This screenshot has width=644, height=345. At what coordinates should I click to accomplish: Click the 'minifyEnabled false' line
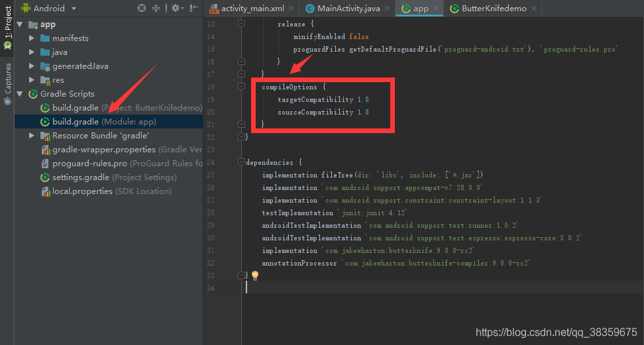click(331, 36)
